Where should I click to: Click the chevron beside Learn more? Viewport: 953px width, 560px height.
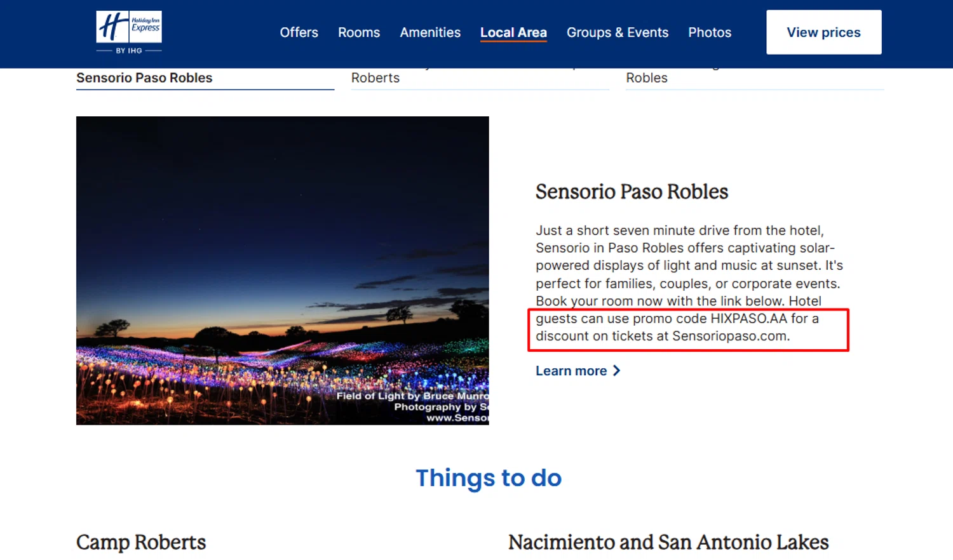point(616,371)
